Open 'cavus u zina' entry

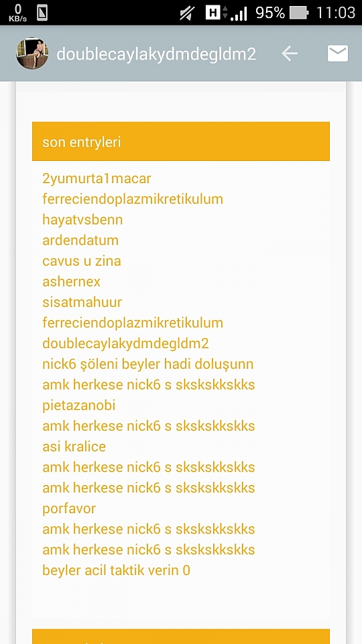82,261
